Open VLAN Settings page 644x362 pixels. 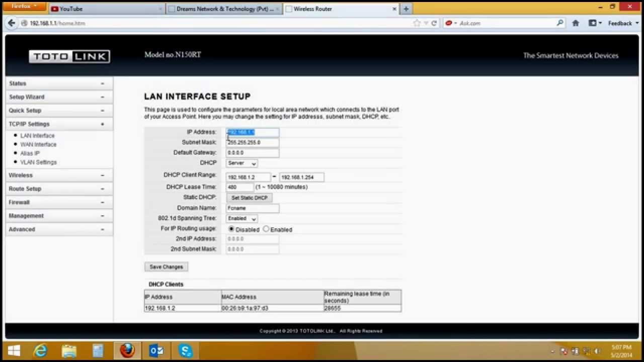(38, 162)
